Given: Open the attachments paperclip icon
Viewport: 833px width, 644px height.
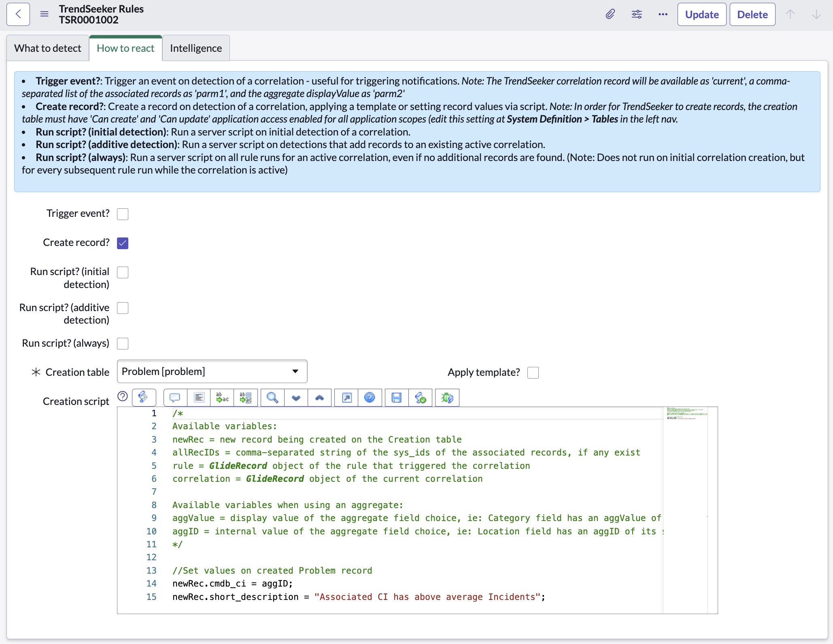Looking at the screenshot, I should 610,15.
